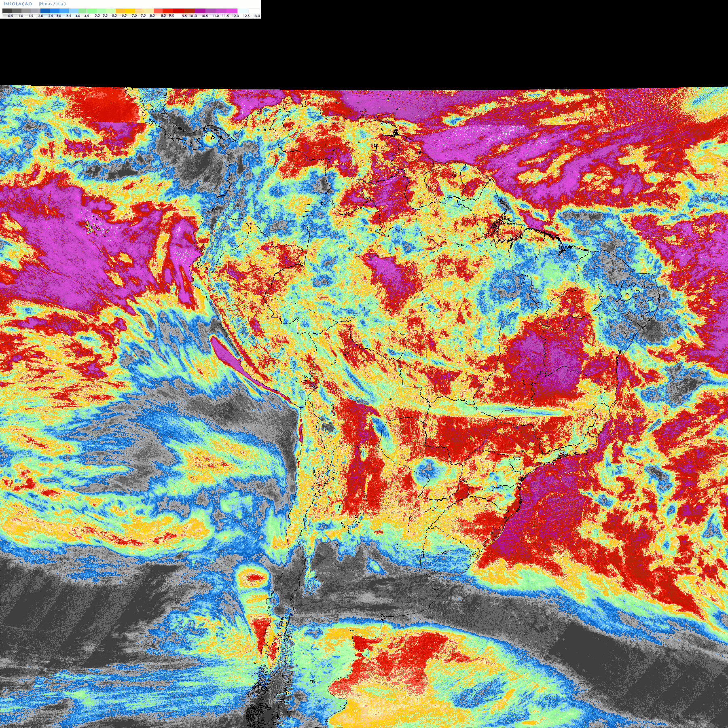Click the 12.0 legend value

tap(235, 16)
